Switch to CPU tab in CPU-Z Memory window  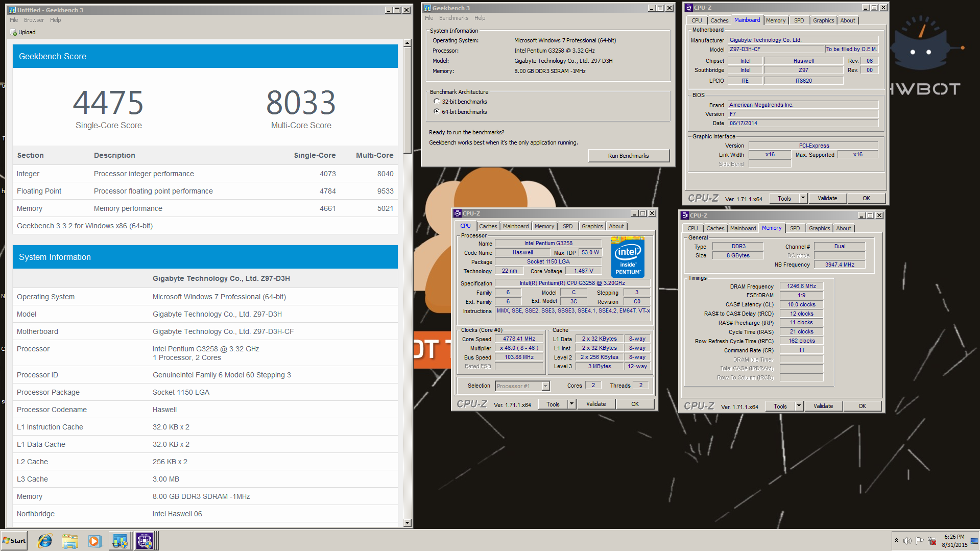pyautogui.click(x=692, y=228)
